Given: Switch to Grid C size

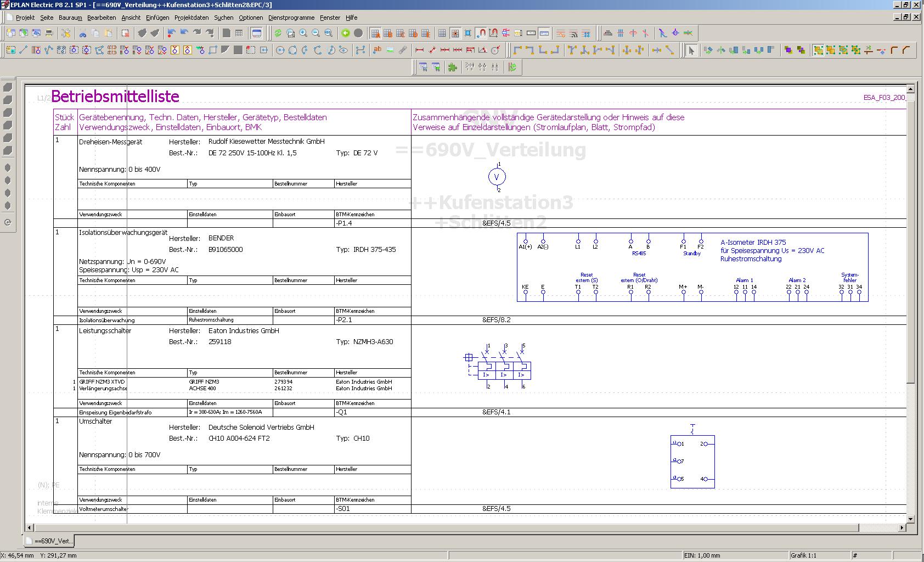Looking at the screenshot, I should click(x=401, y=33).
